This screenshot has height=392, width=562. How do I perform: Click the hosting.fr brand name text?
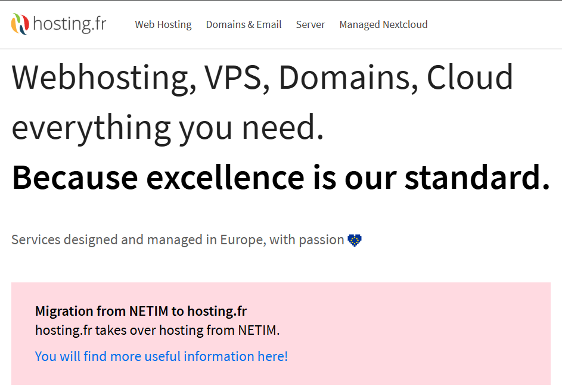(x=70, y=24)
